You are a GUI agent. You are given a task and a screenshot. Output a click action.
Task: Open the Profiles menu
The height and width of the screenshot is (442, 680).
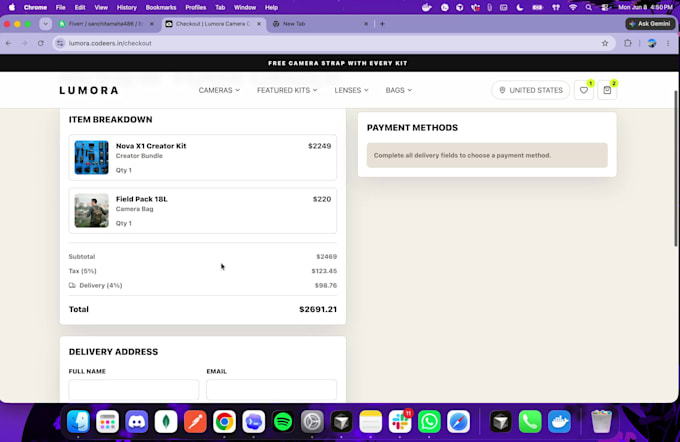[x=196, y=7]
